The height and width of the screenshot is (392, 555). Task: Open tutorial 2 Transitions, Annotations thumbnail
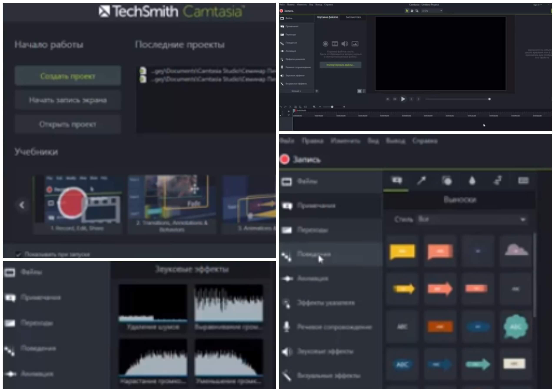(x=172, y=204)
